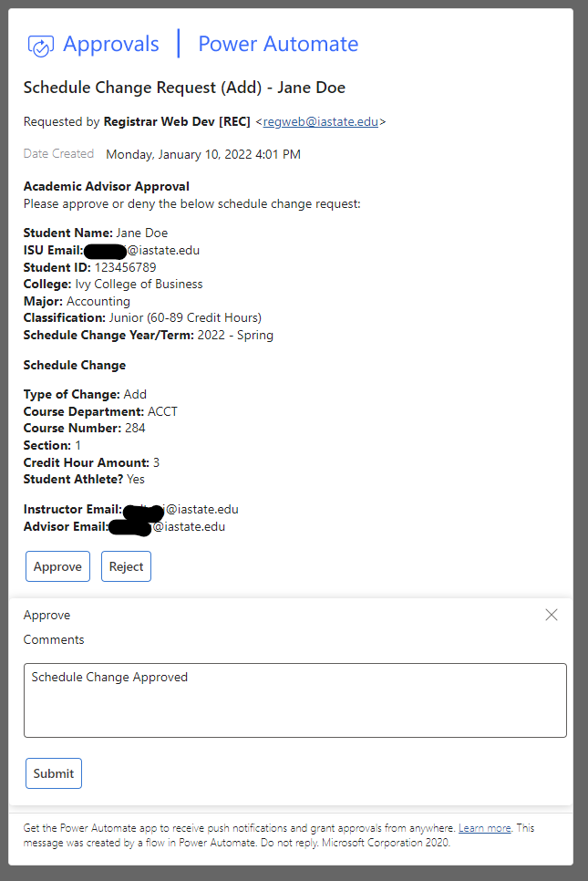Click the Credit Hour Amount line
This screenshot has width=588, height=881.
91,463
